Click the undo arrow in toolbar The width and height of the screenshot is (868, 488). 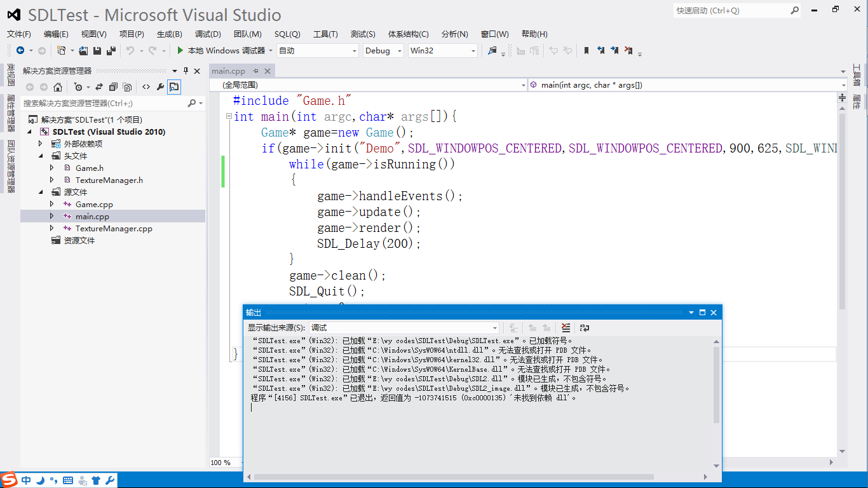pos(130,50)
